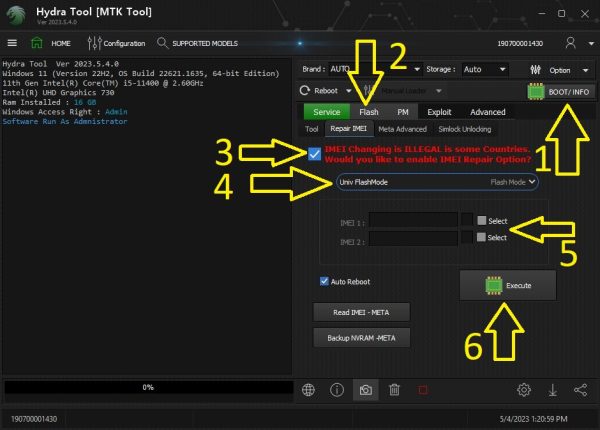Click the IMEI 2 input field
The height and width of the screenshot is (430, 600).
coord(413,238)
